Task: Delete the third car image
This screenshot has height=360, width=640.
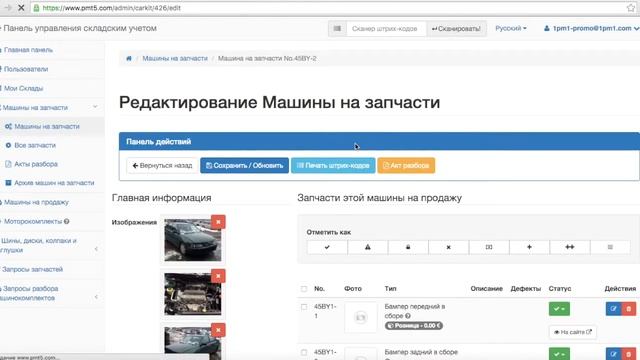Action: [x=218, y=330]
